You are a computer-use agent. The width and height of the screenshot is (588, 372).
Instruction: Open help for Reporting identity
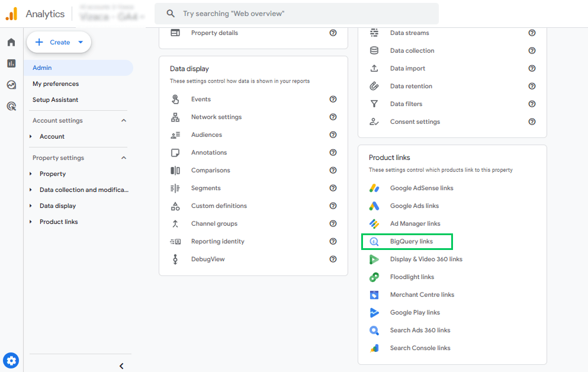(333, 241)
